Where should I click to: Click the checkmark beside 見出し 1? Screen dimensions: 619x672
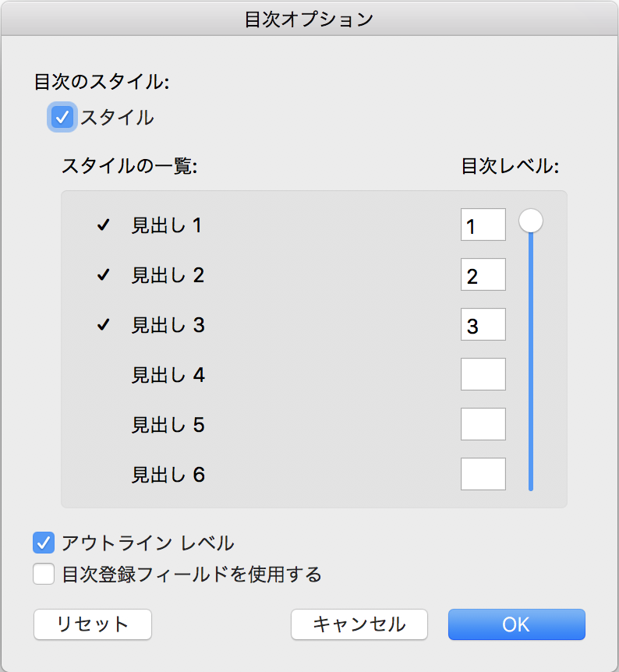point(103,225)
